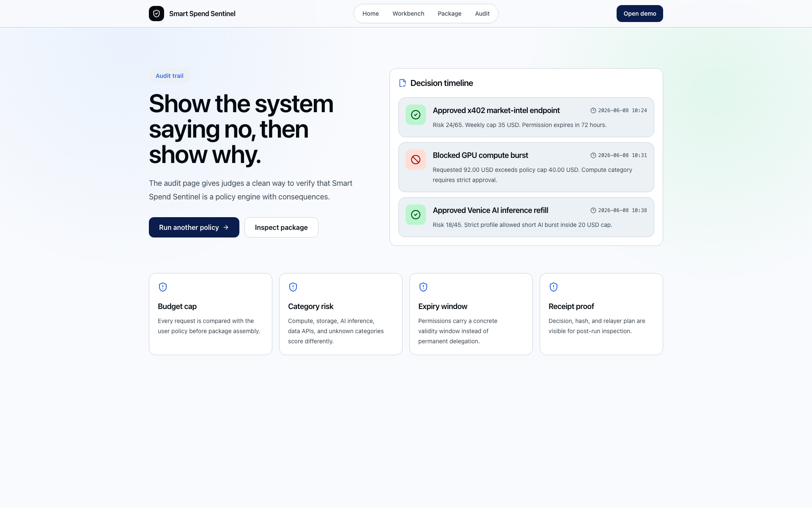Click the Risk 18/45 strict profile description
Screen dimensions: 812x508
(x=522, y=225)
